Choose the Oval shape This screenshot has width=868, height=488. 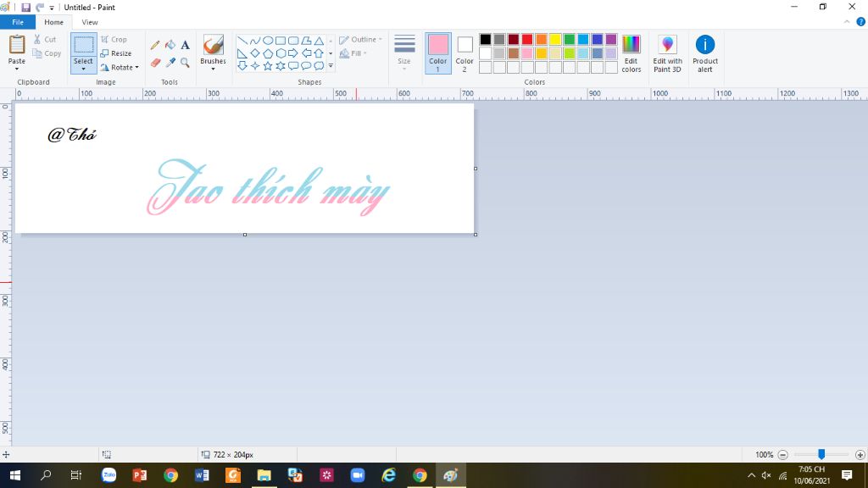coord(267,41)
